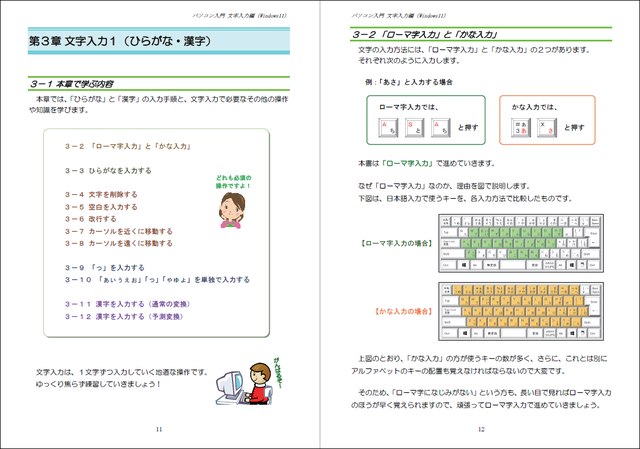Click the label ローマ字入力では、in the green box

[409, 107]
